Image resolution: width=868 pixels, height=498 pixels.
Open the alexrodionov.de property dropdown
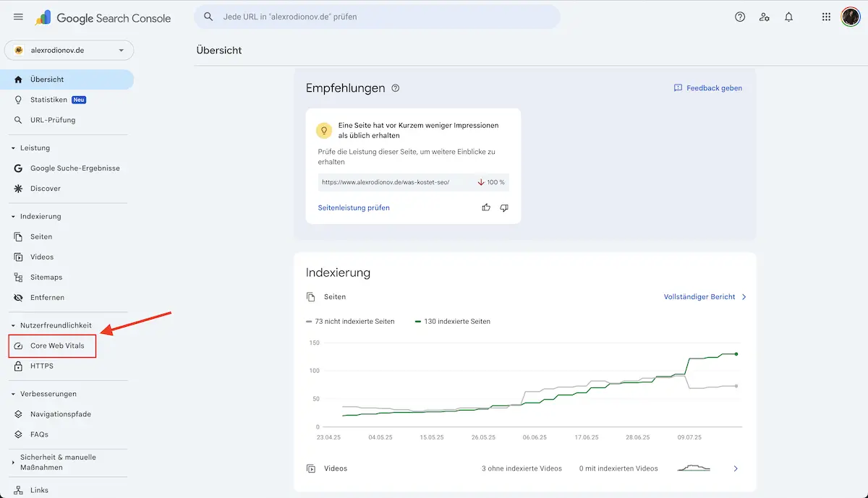click(69, 51)
